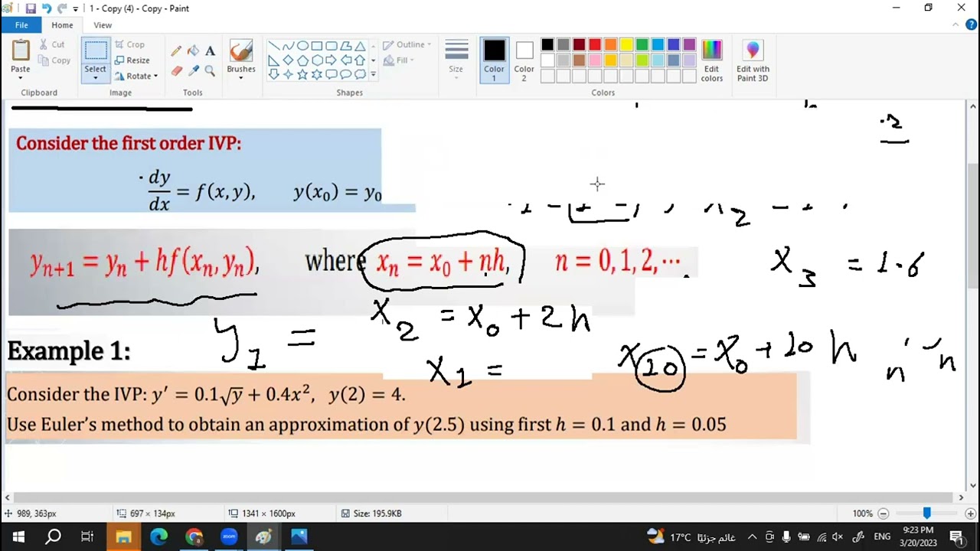Open Google Chrome from taskbar
980x551 pixels.
(x=194, y=536)
